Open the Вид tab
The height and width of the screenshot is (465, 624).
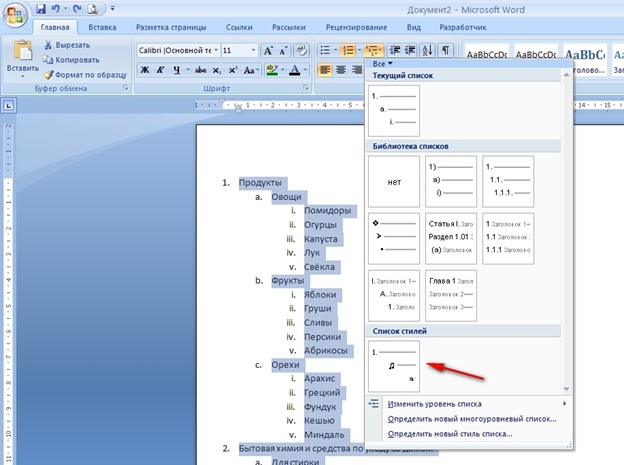tap(413, 27)
